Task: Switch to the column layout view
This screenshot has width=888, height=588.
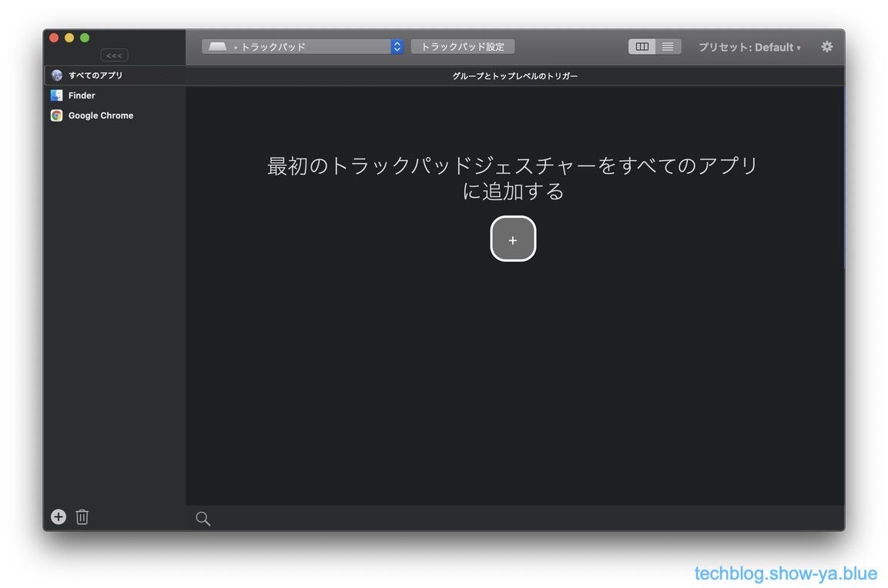Action: click(642, 47)
